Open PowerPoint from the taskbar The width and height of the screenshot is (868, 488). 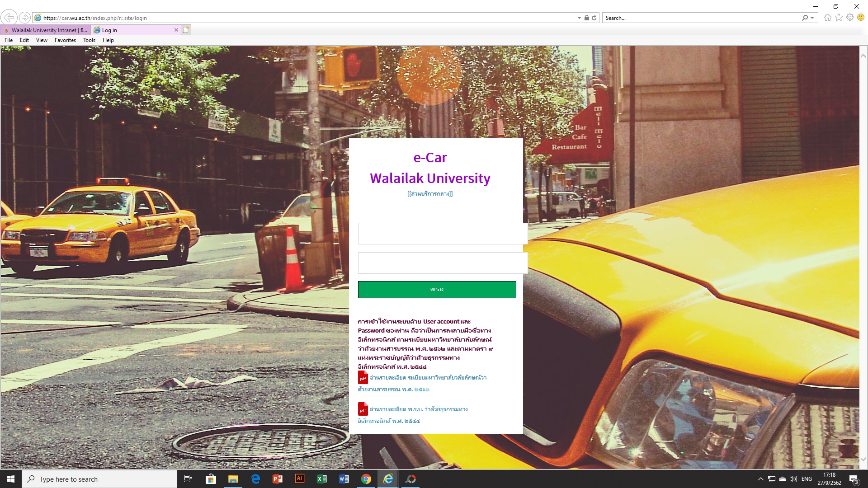pyautogui.click(x=278, y=479)
